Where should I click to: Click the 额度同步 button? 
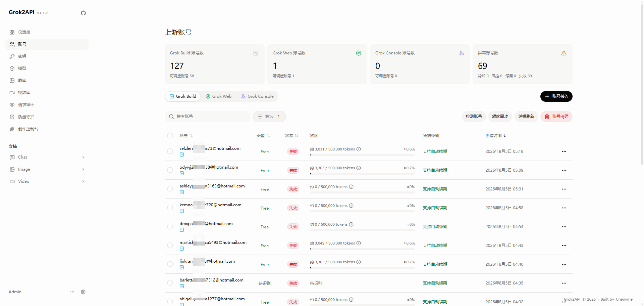pos(500,117)
